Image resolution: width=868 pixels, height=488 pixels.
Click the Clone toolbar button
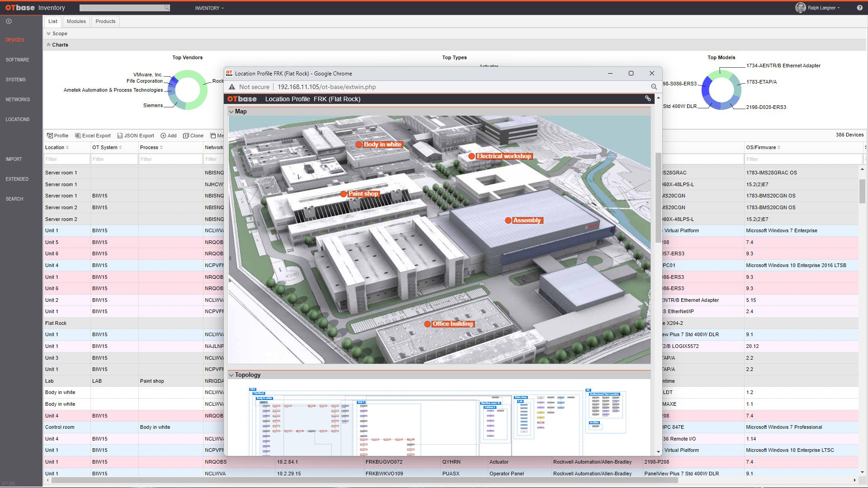[x=193, y=136]
